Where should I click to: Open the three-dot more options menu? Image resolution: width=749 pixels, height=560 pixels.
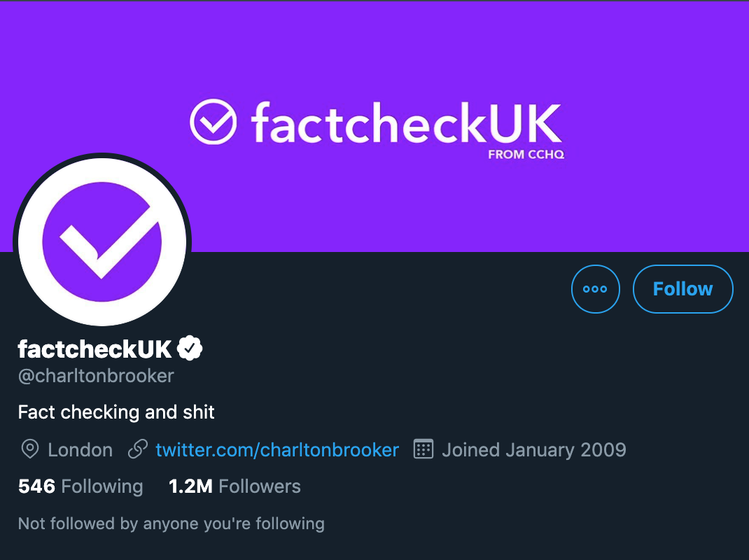pyautogui.click(x=595, y=288)
